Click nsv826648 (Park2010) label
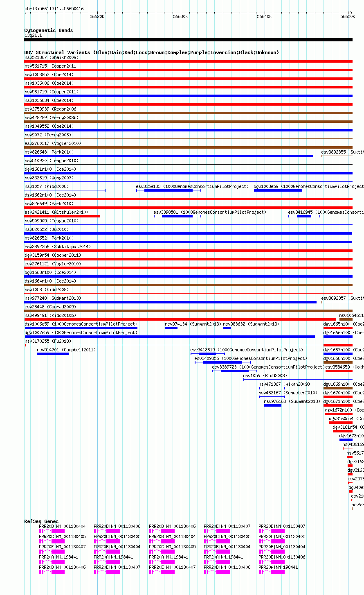This screenshot has width=364, height=595. click(49, 152)
